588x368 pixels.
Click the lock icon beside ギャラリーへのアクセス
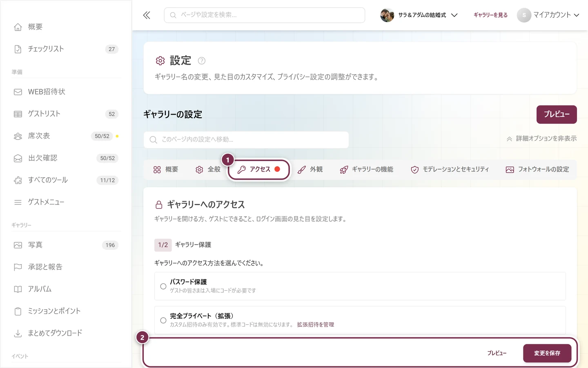[159, 205]
